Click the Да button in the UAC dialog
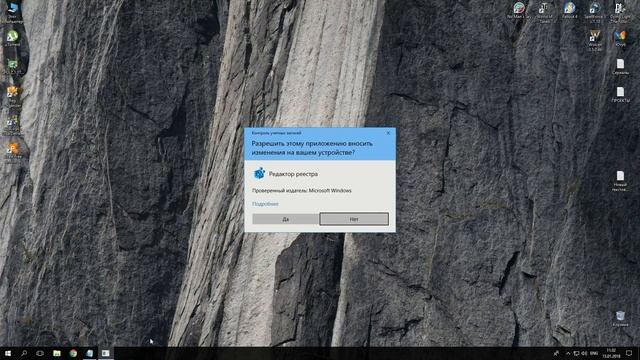The image size is (640, 360). pyautogui.click(x=285, y=219)
